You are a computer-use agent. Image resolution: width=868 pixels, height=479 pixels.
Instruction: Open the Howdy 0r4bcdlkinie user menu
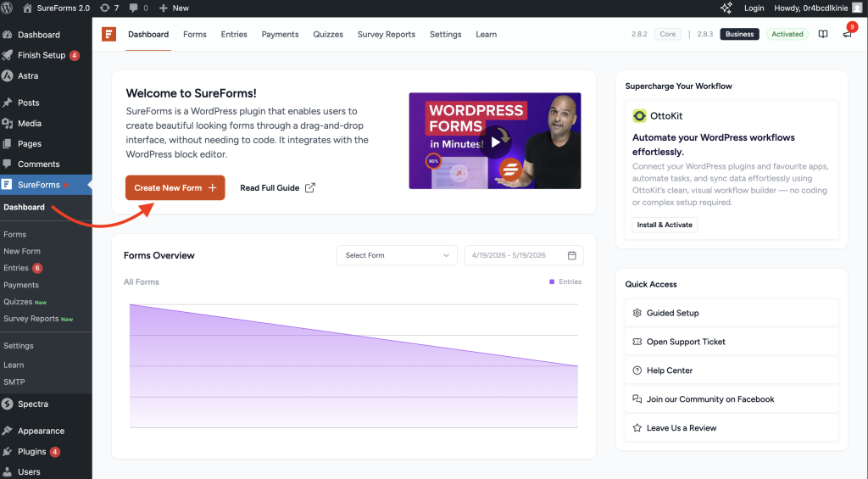(818, 8)
